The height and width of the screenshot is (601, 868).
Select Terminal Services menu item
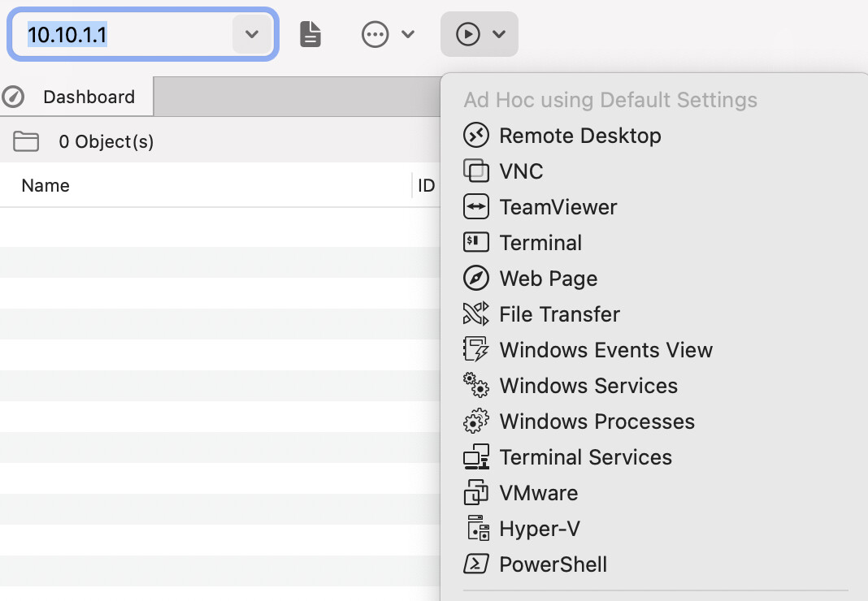pyautogui.click(x=585, y=457)
